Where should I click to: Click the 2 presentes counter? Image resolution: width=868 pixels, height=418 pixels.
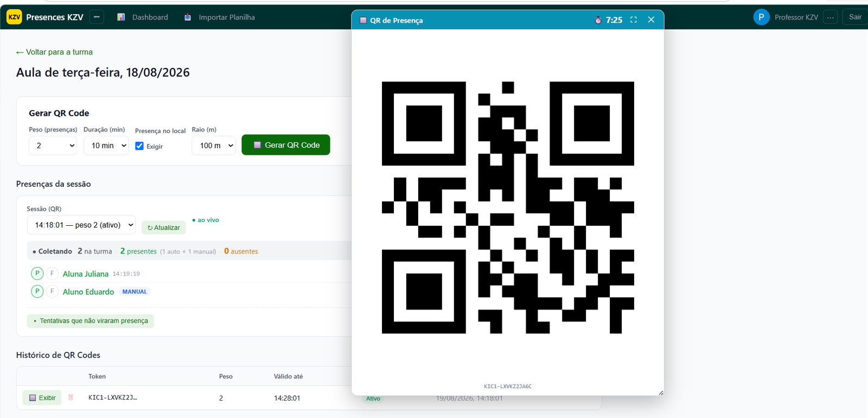point(138,251)
